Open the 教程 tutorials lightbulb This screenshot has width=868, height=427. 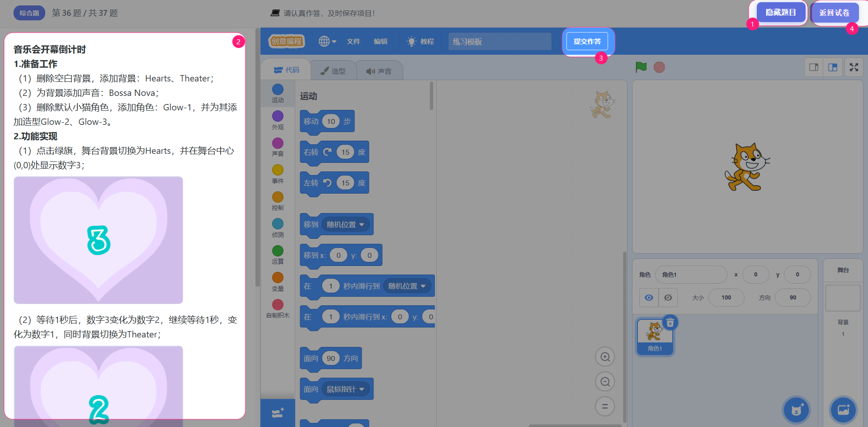tap(420, 42)
